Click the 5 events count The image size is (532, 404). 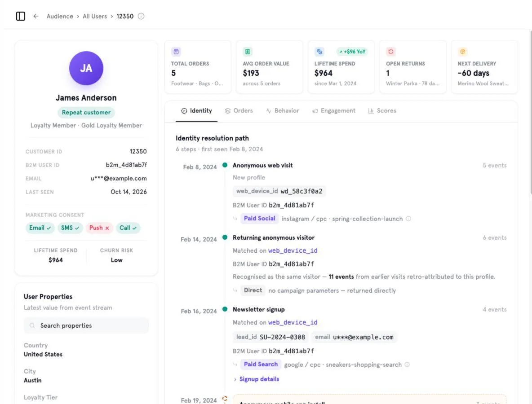click(495, 165)
